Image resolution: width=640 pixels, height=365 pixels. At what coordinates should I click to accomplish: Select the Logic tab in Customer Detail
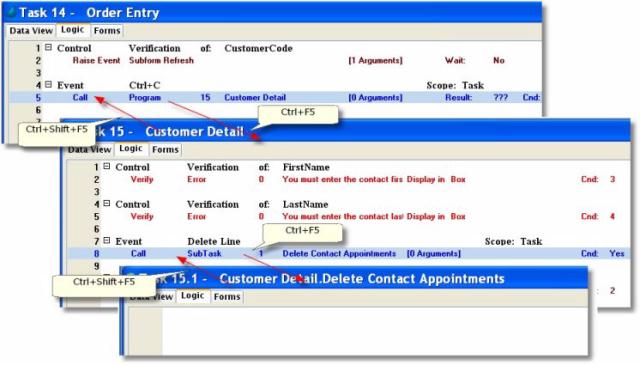coord(131,149)
